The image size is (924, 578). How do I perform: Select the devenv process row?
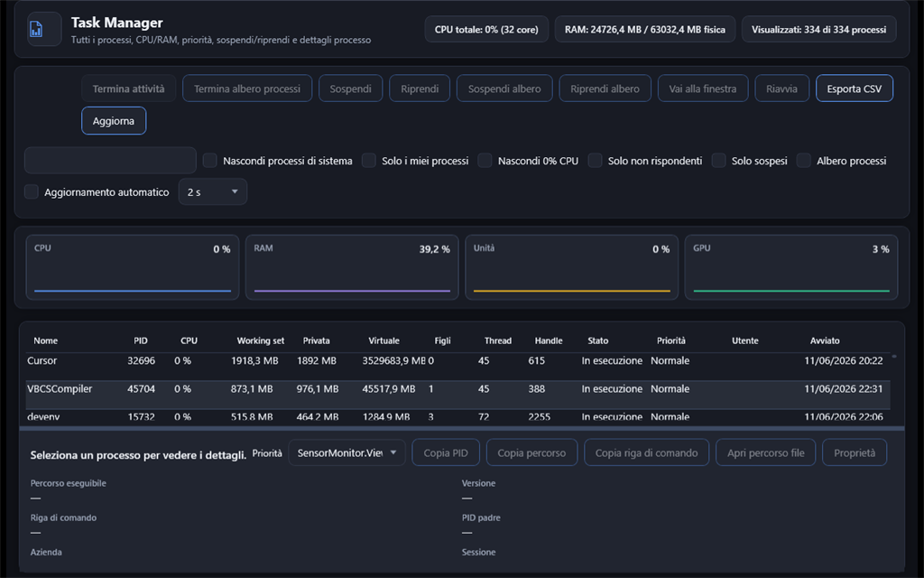[x=457, y=416]
